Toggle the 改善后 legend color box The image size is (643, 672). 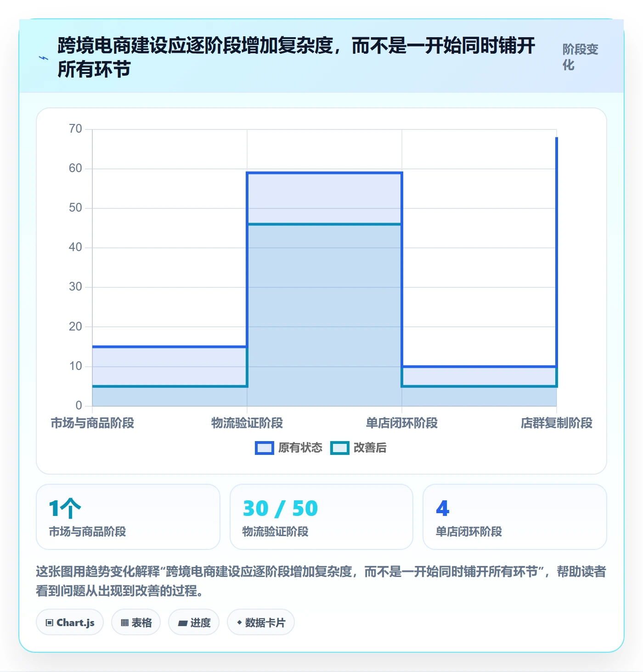pos(340,448)
